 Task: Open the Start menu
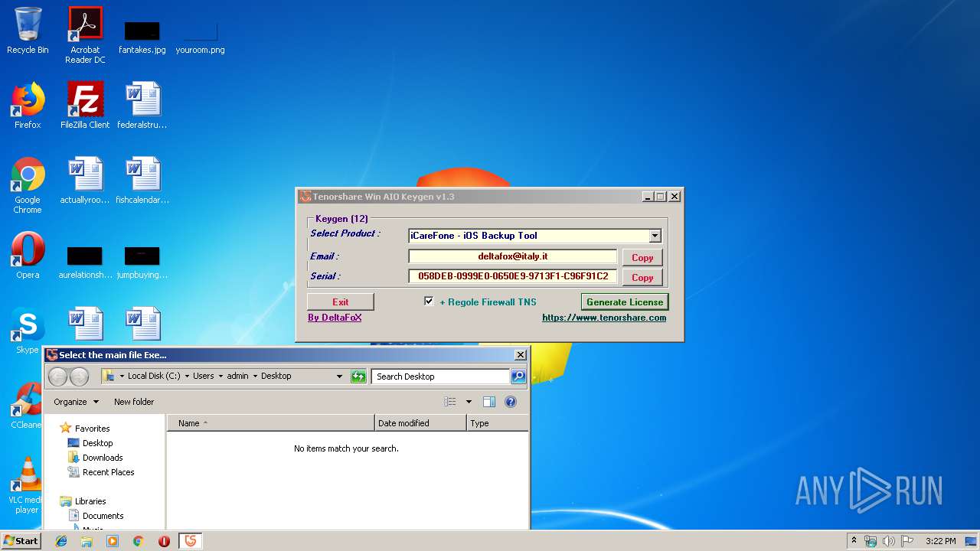click(x=21, y=541)
